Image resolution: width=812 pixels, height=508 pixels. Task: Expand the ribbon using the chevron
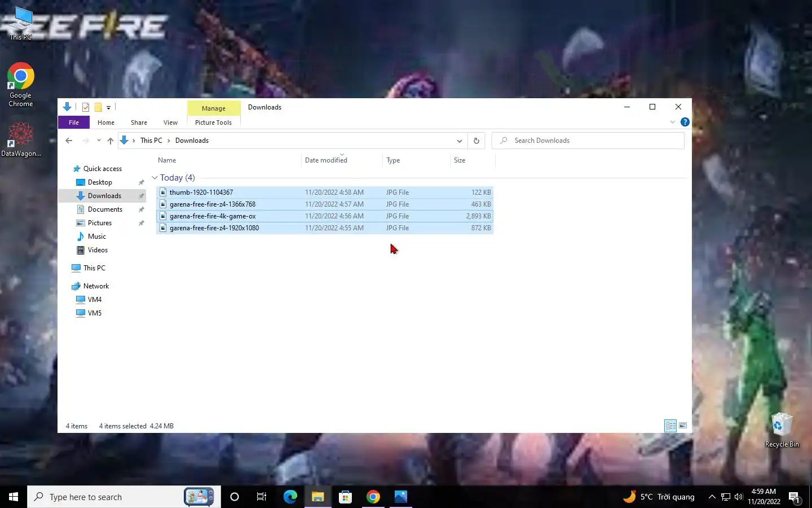coord(673,122)
